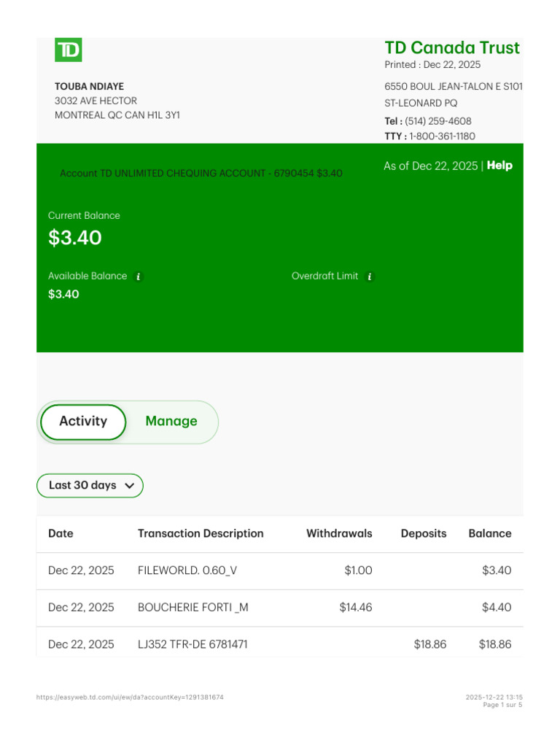Click the Deposits column header
Screen dimensions: 560x747
click(423, 534)
